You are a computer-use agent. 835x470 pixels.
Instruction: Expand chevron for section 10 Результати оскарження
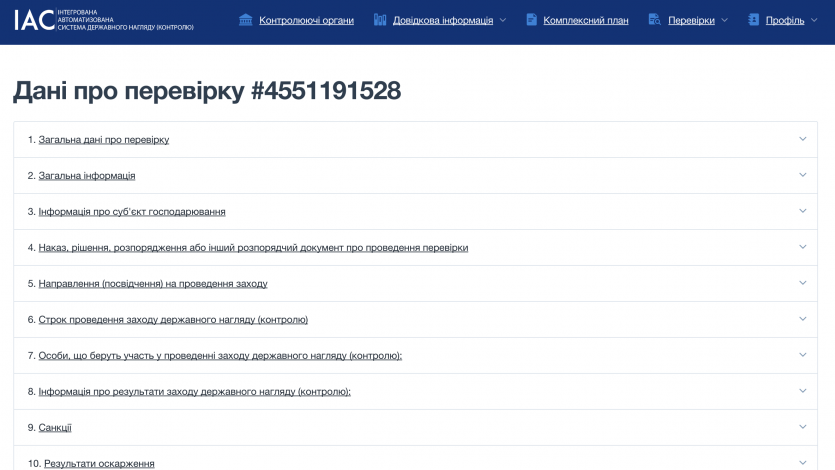pos(803,463)
